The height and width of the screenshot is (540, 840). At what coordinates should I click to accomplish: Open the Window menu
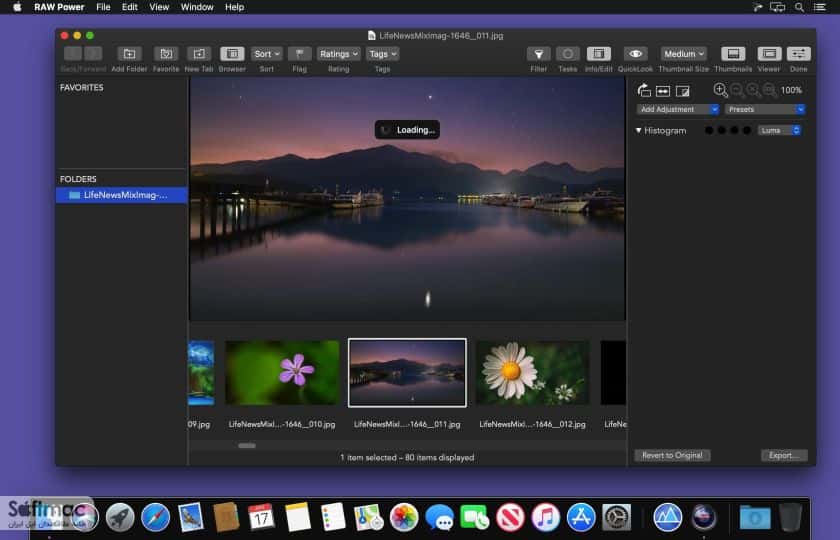197,7
